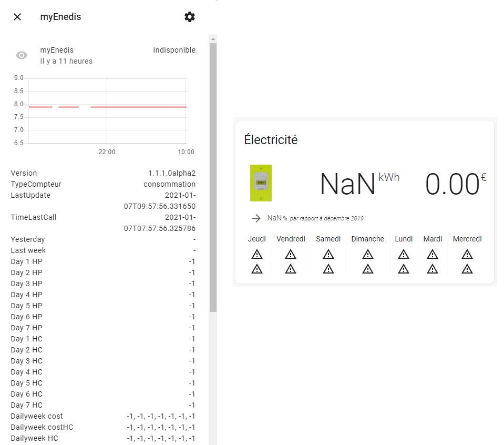Click upper warning icon under Dimanche
Viewport: 504px width, 445px height.
pyautogui.click(x=368, y=254)
